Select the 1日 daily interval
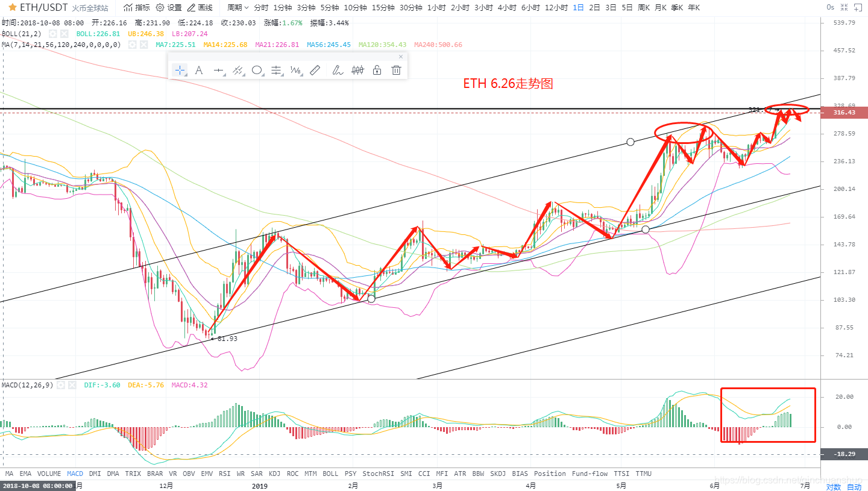The width and height of the screenshot is (868, 491). tap(579, 8)
